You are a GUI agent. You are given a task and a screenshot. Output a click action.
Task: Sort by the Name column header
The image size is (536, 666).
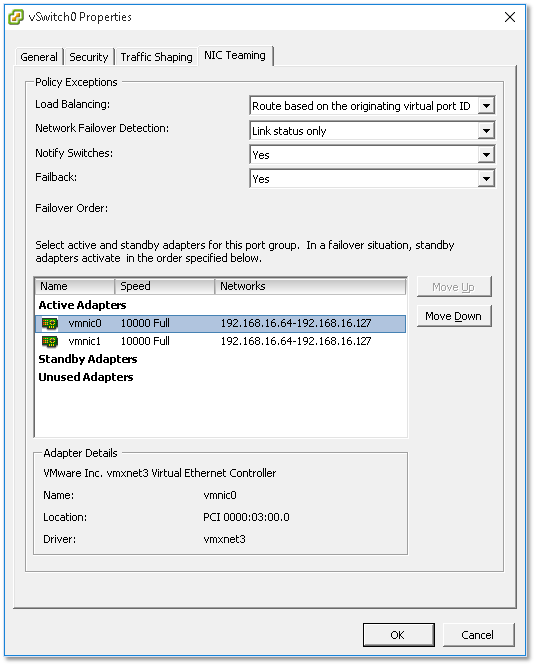(x=75, y=286)
